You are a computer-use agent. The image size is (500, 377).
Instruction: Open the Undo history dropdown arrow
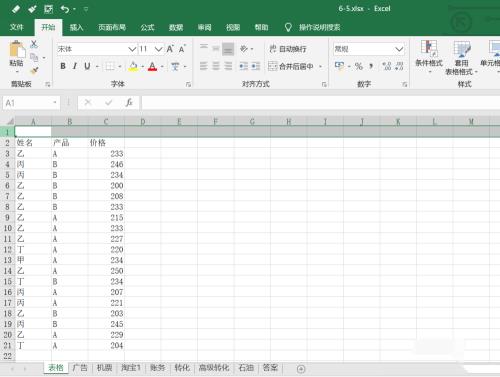[x=74, y=9]
